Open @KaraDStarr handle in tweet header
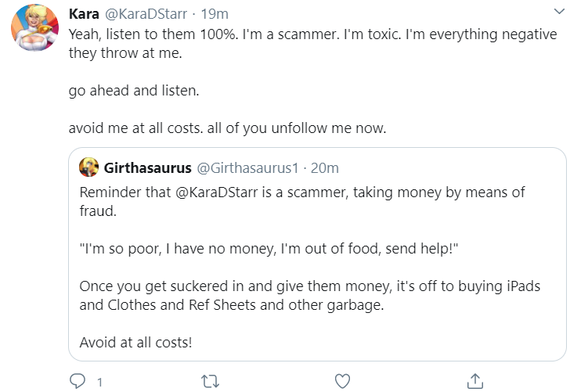Image resolution: width=570 pixels, height=392 pixels. [146, 14]
